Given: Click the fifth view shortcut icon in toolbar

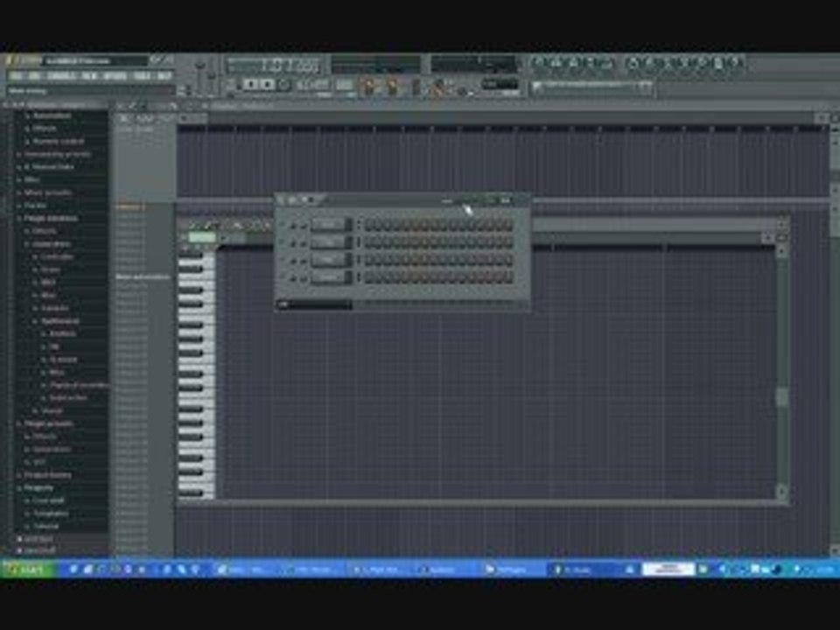Looking at the screenshot, I should [x=607, y=64].
